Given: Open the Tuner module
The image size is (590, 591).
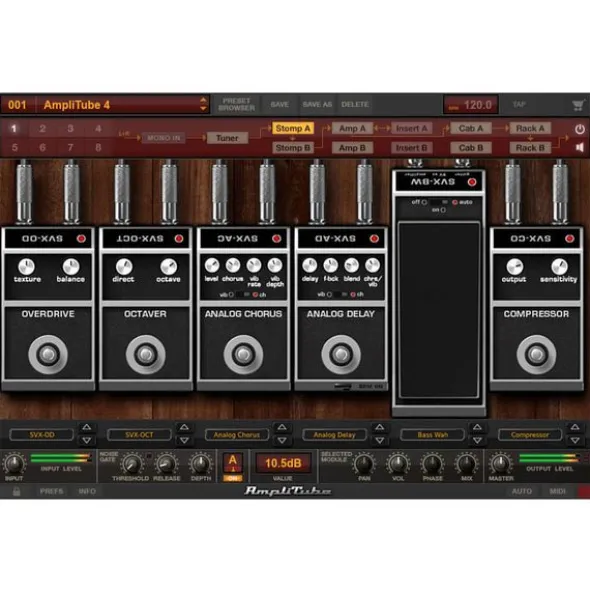Looking at the screenshot, I should (227, 138).
